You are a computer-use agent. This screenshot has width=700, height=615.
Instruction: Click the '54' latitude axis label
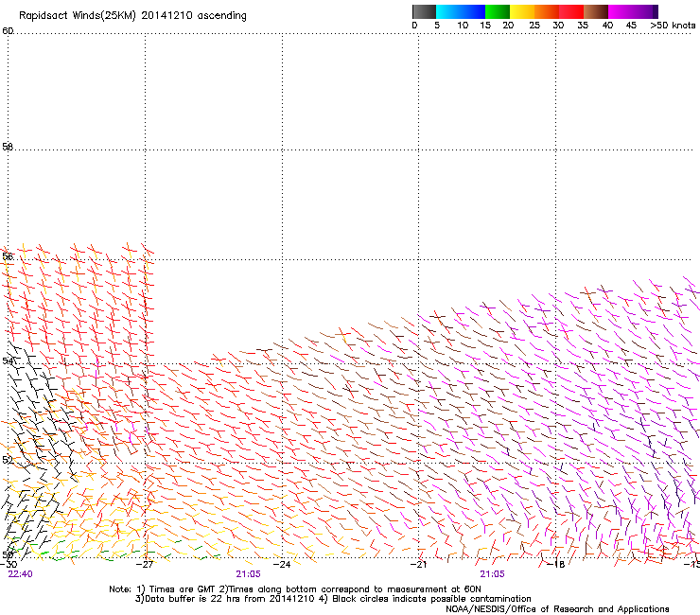point(8,360)
